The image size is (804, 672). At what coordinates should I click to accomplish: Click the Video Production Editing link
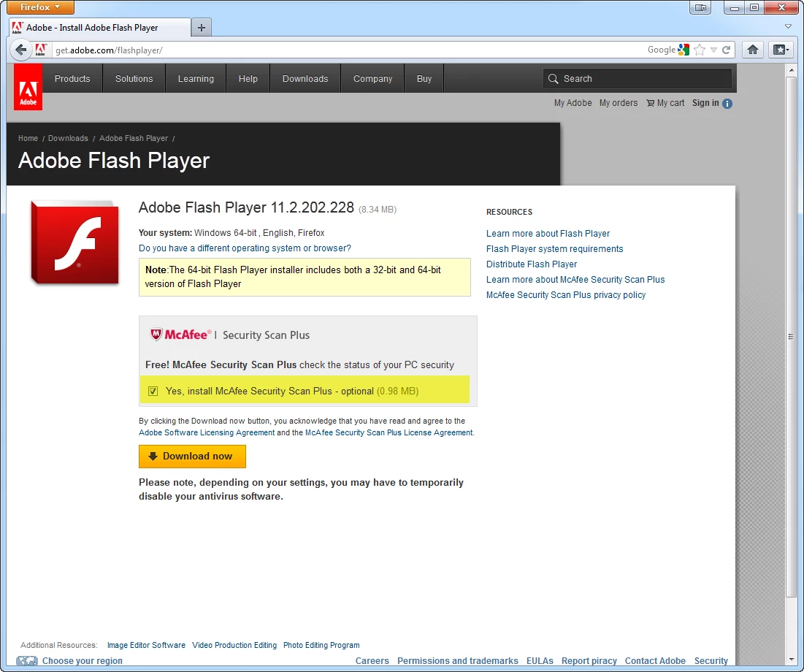tap(234, 645)
